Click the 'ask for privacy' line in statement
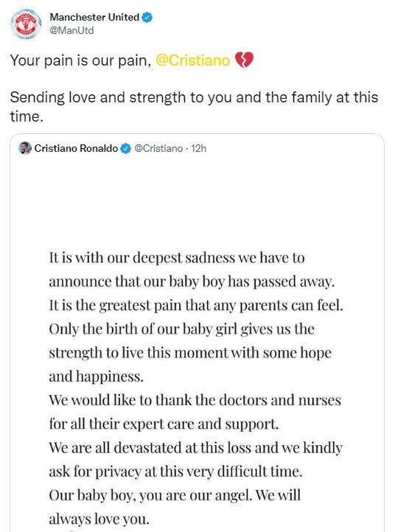Viewport: 395px width, 532px height. 175,472
